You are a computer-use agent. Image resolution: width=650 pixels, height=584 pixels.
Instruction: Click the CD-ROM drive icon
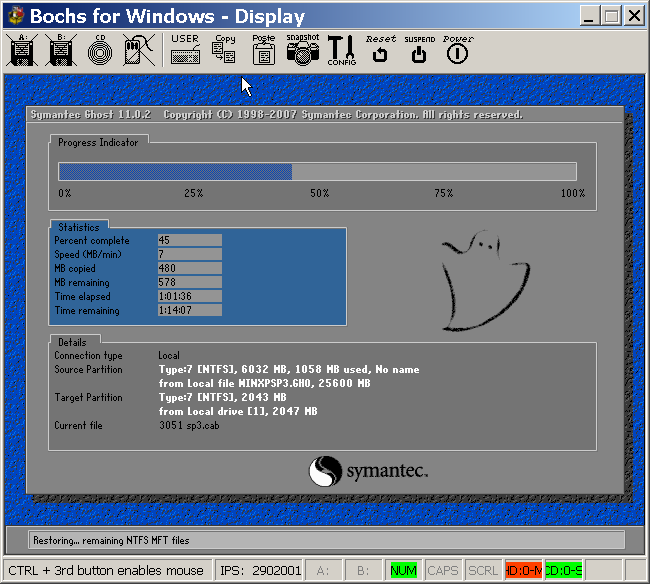(100, 50)
